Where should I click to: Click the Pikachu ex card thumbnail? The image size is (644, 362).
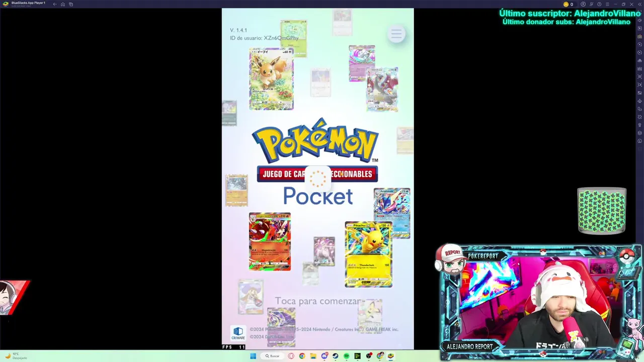(368, 254)
